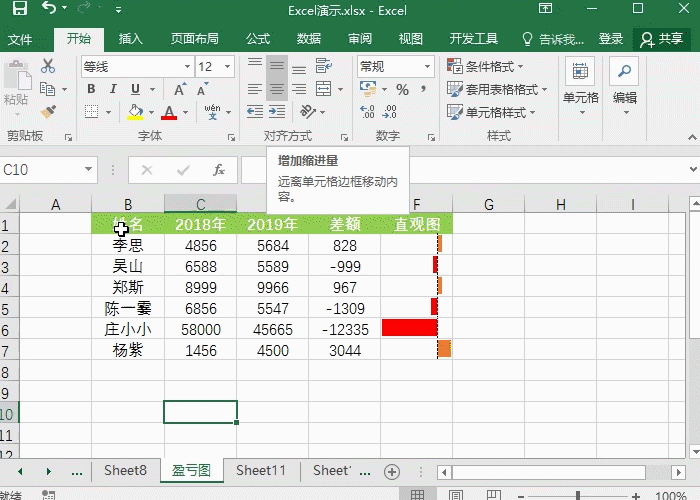
Task: Click the Normal view button in status bar
Action: pos(417,495)
